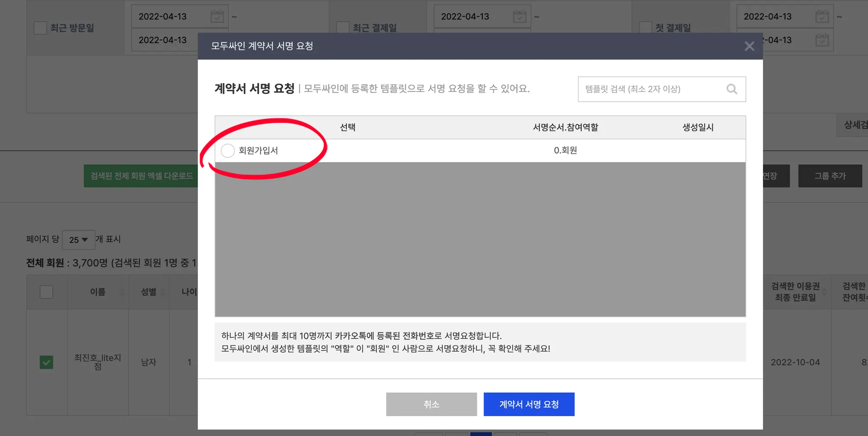868x436 pixels.
Task: Click the 계약서 서명 요청 blue button
Action: point(529,404)
